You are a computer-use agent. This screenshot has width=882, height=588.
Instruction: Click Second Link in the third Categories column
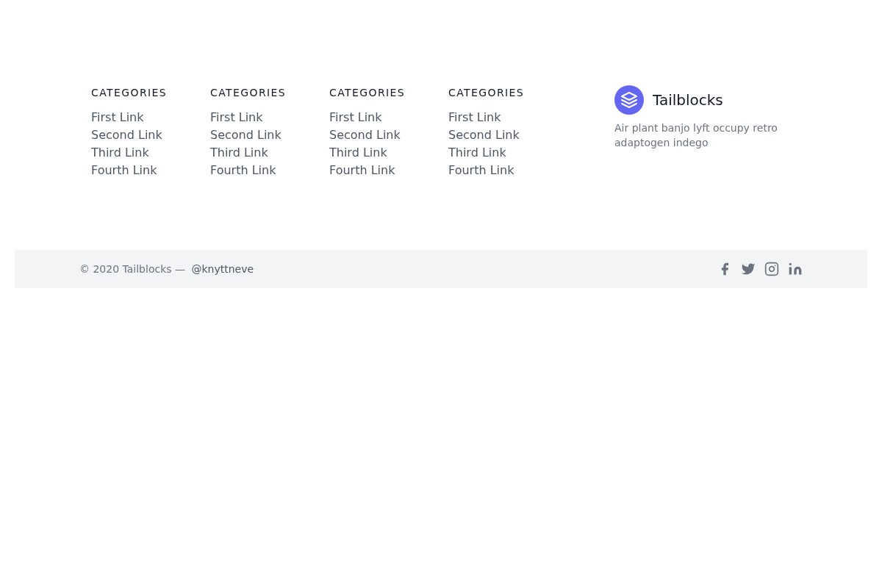(365, 135)
